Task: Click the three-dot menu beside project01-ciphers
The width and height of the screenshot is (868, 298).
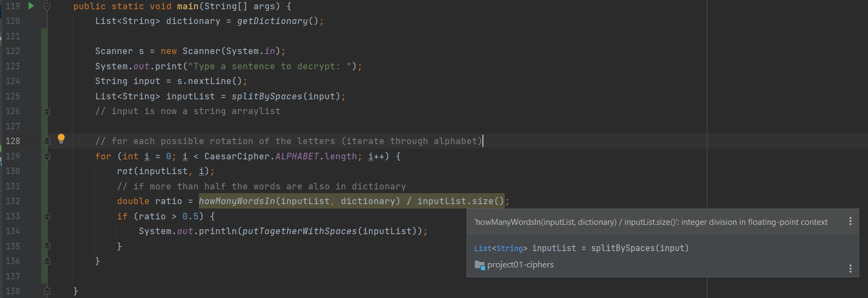Action: [x=850, y=268]
